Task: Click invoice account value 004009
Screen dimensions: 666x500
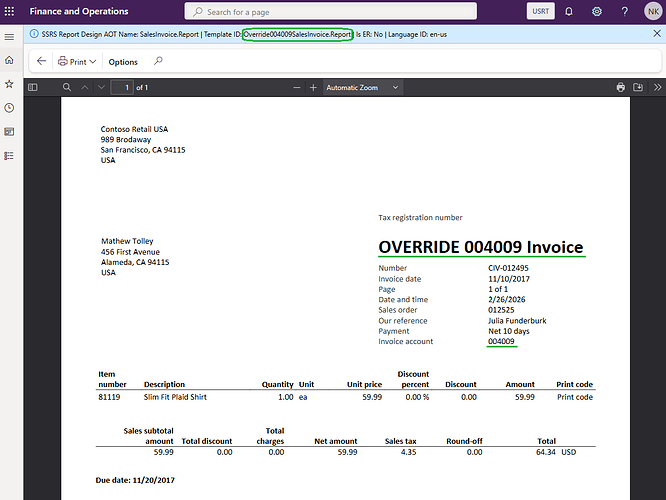Action: click(501, 341)
